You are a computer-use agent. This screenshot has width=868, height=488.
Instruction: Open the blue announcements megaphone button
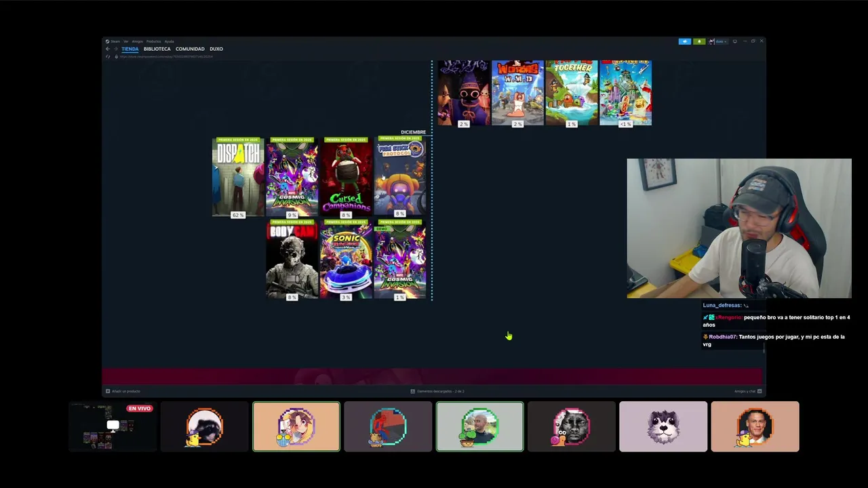point(685,41)
